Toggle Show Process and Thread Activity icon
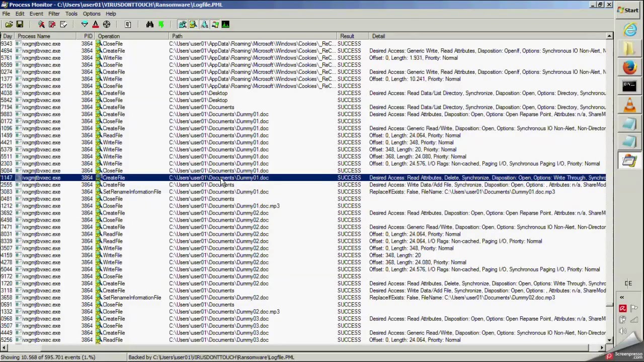Image resolution: width=644 pixels, height=362 pixels. coord(215,24)
